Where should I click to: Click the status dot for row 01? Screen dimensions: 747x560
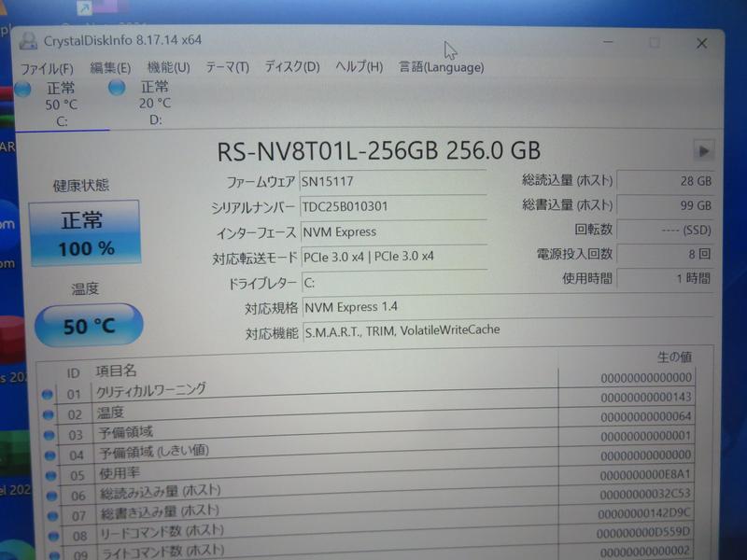(48, 394)
